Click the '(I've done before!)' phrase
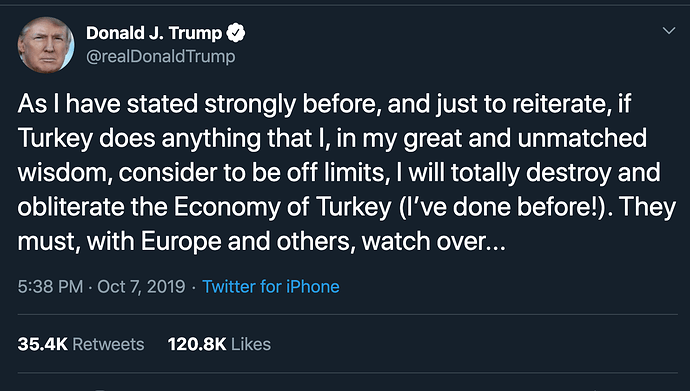Image resolution: width=690 pixels, height=391 pixels. [x=505, y=207]
